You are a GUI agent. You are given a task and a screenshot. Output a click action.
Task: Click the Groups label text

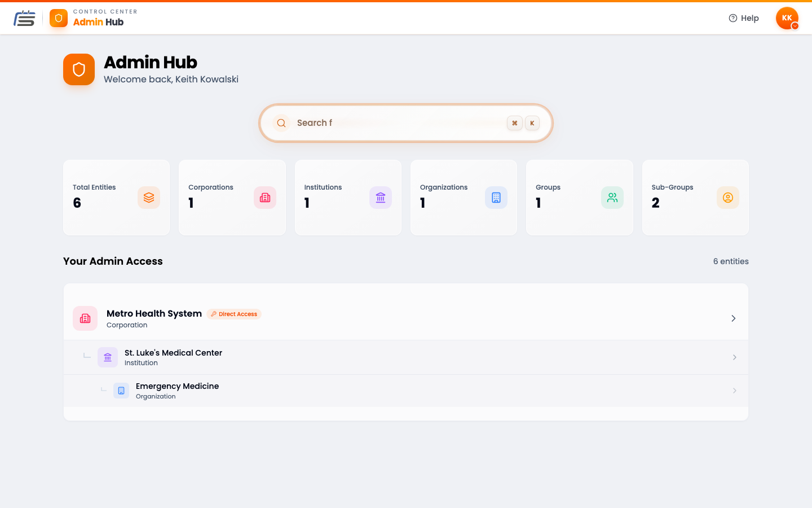coord(548,187)
